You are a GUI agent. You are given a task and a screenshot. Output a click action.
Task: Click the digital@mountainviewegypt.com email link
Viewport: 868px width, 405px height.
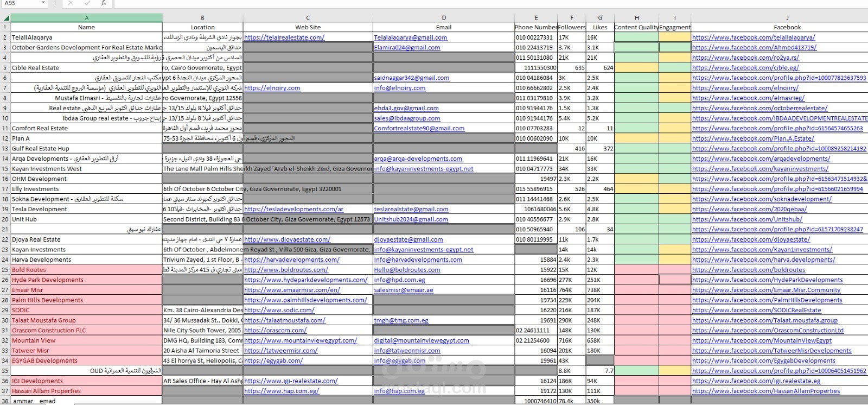[x=421, y=340]
